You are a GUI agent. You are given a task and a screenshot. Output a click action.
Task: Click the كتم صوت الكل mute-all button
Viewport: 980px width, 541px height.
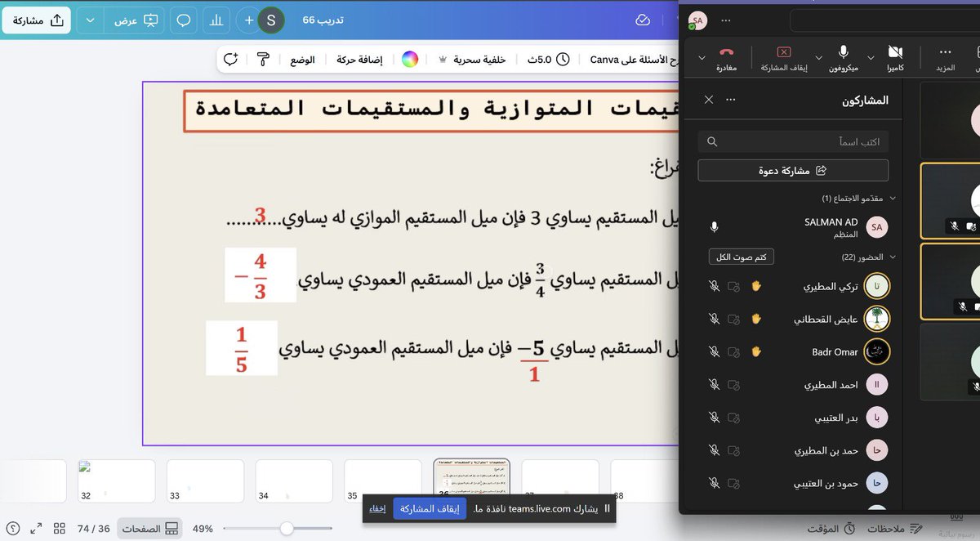pos(741,256)
